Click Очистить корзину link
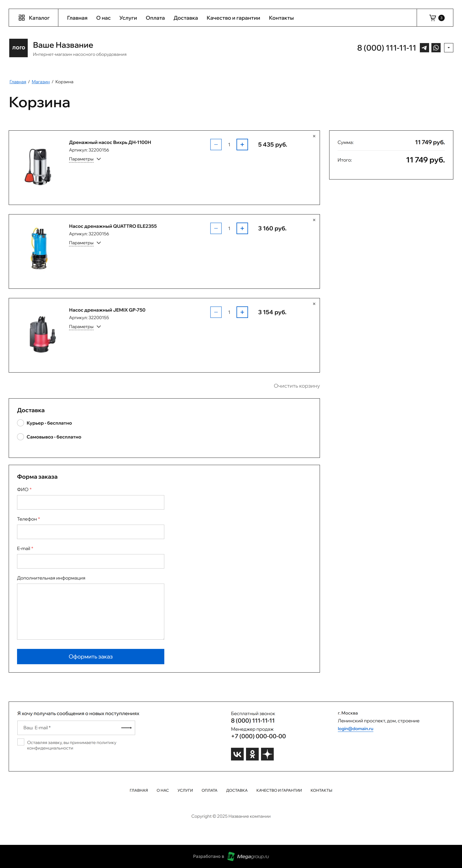 [x=296, y=386]
